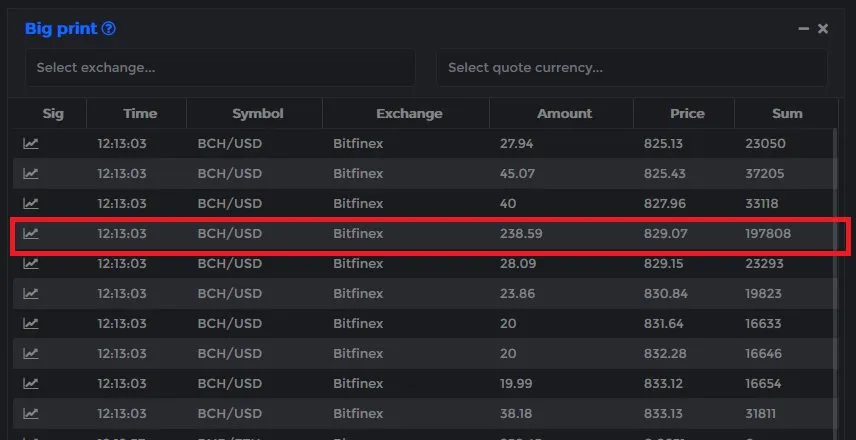Image resolution: width=856 pixels, height=440 pixels.
Task: Select the sum value 19823
Action: click(764, 294)
